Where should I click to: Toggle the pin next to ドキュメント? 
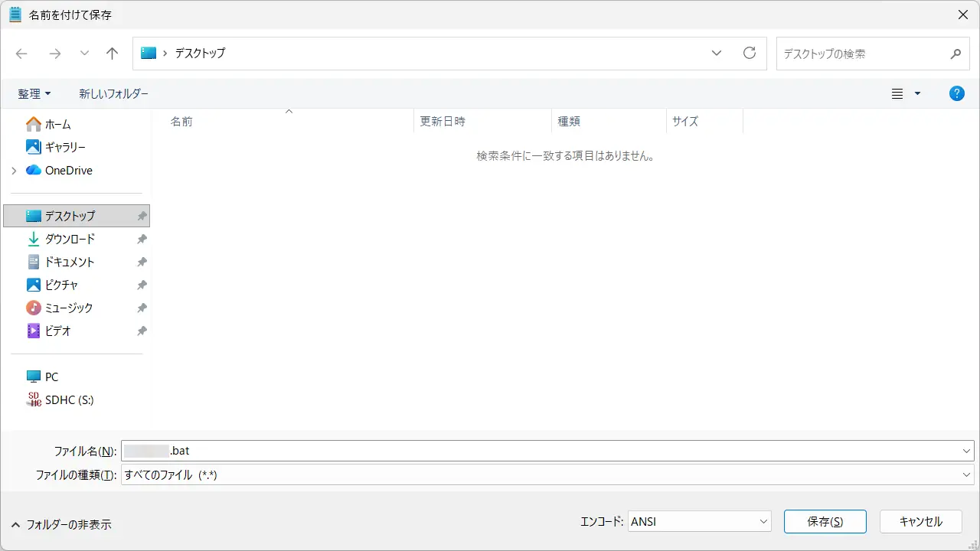pyautogui.click(x=142, y=262)
